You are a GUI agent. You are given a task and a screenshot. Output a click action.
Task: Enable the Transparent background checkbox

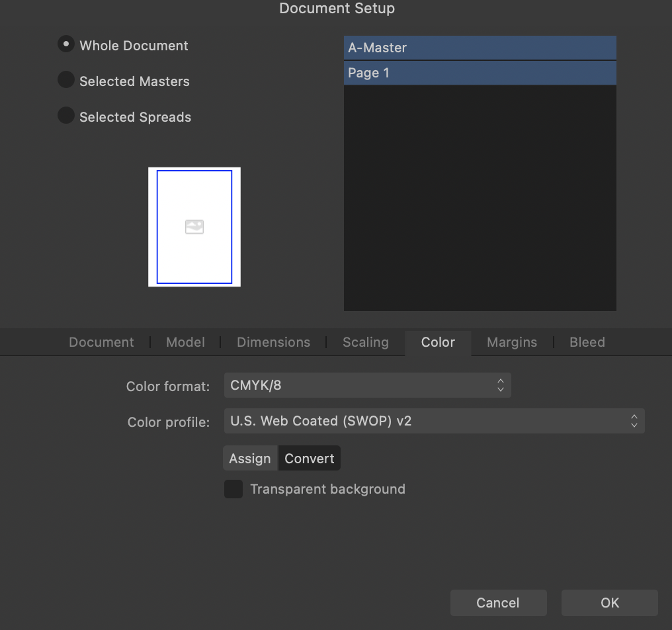(x=233, y=489)
